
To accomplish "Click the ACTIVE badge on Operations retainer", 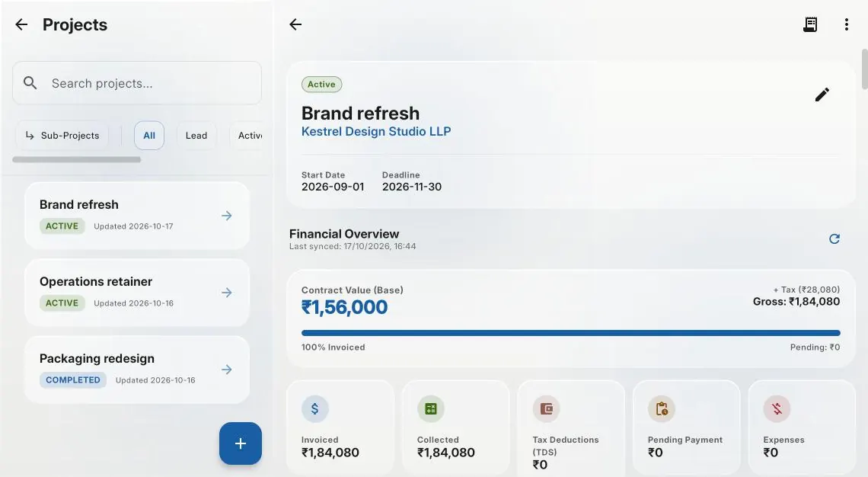I will click(62, 303).
